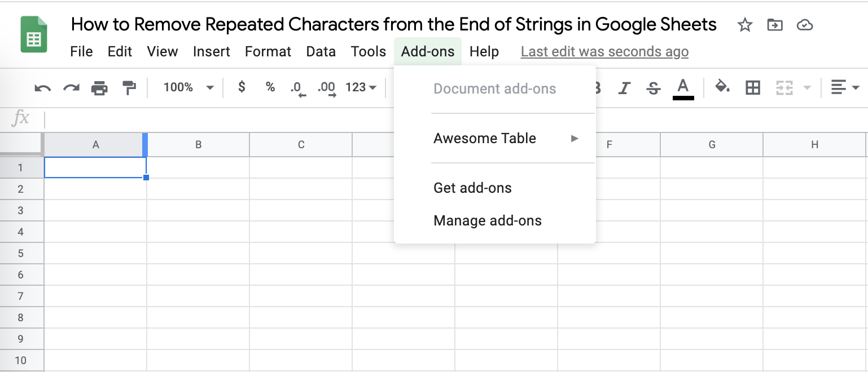Click the redo arrow icon

point(71,88)
